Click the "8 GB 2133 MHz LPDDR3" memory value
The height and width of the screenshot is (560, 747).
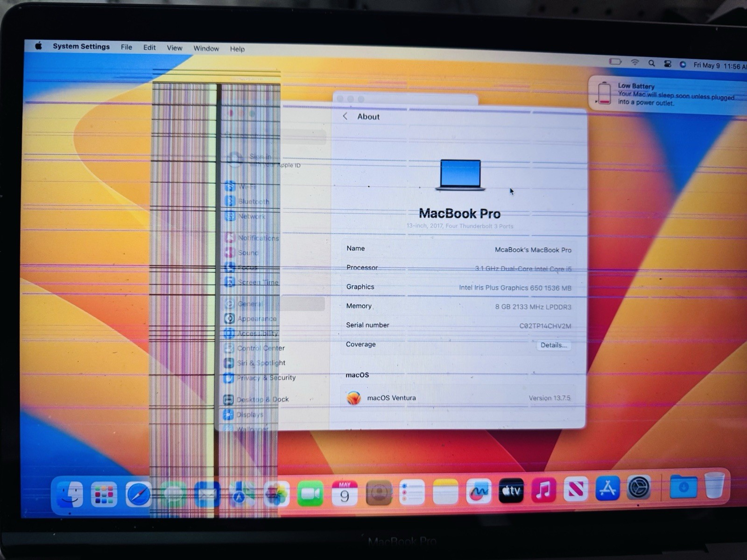coord(533,307)
